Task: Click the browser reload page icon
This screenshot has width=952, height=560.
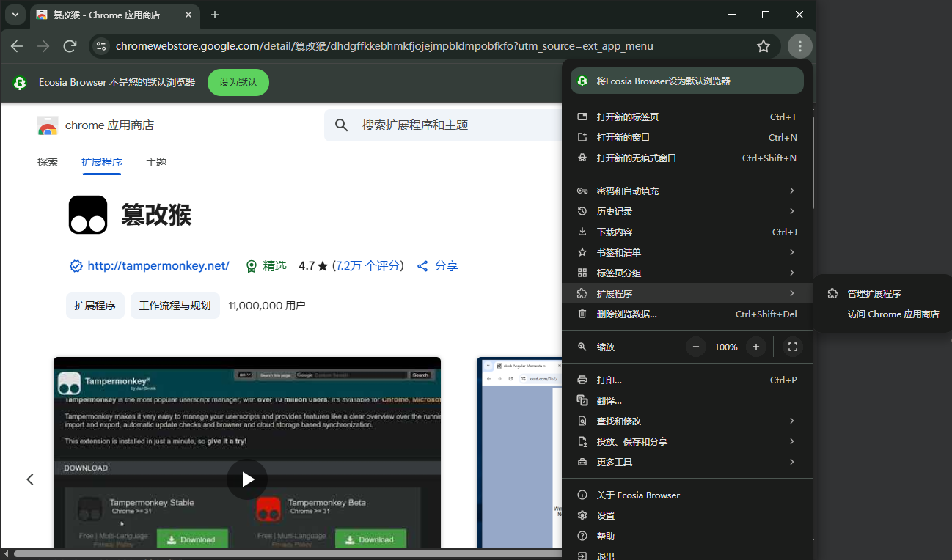Action: 70,46
